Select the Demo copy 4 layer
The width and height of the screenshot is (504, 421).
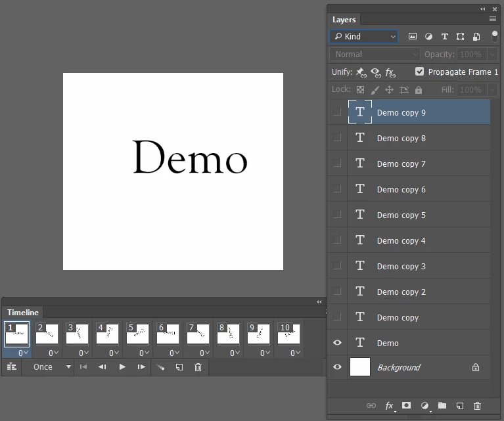point(419,240)
